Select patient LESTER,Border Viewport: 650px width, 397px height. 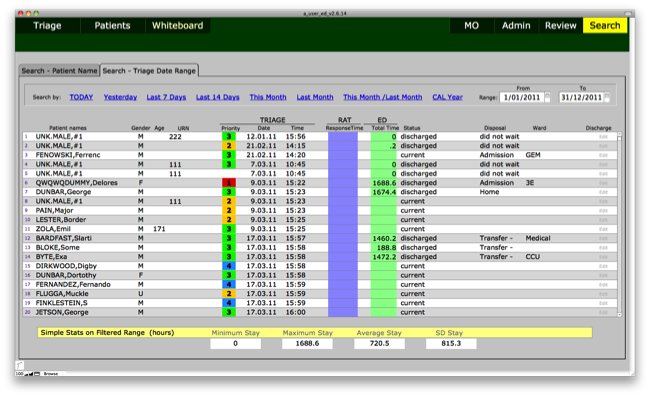coord(61,220)
